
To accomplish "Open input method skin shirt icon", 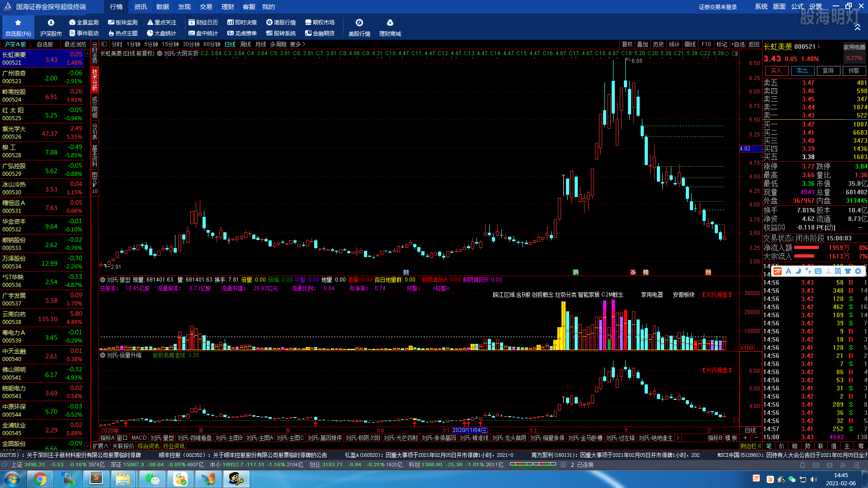I will (848, 271).
